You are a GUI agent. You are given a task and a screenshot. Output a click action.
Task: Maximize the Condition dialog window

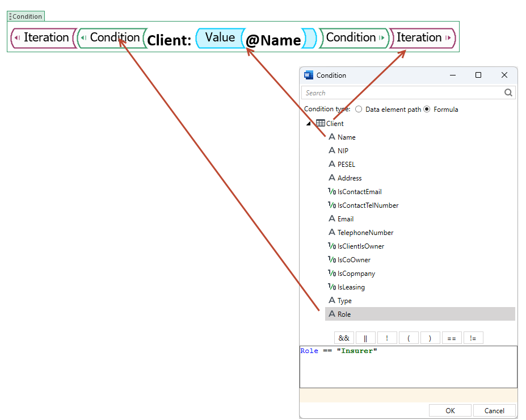pos(478,75)
